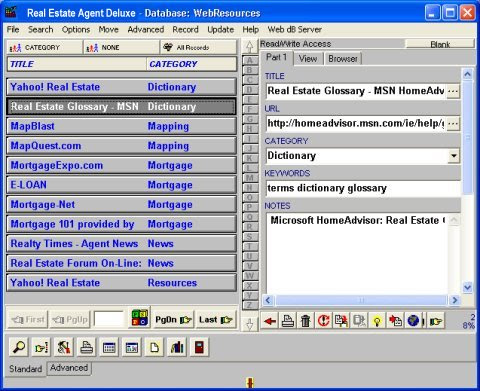Click the vertical scrollbar down arrow in record panel
Image resolution: width=480 pixels, height=391 pixels.
tap(467, 287)
